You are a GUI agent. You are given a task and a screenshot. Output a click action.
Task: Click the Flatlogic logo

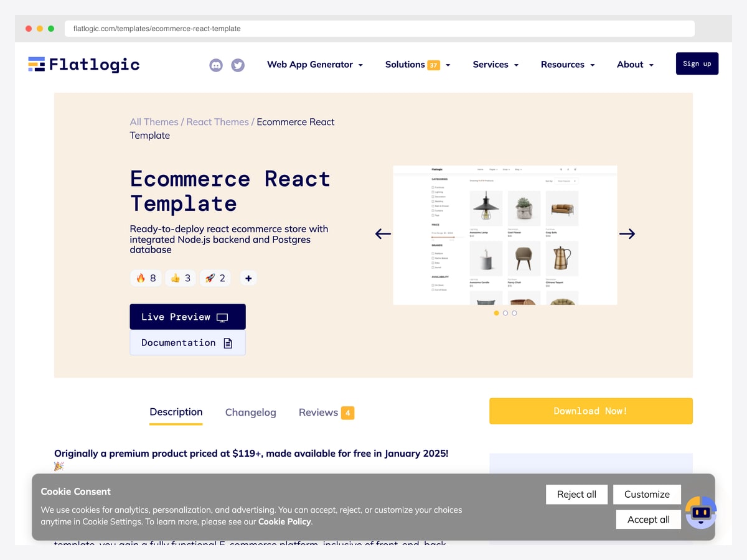[84, 64]
